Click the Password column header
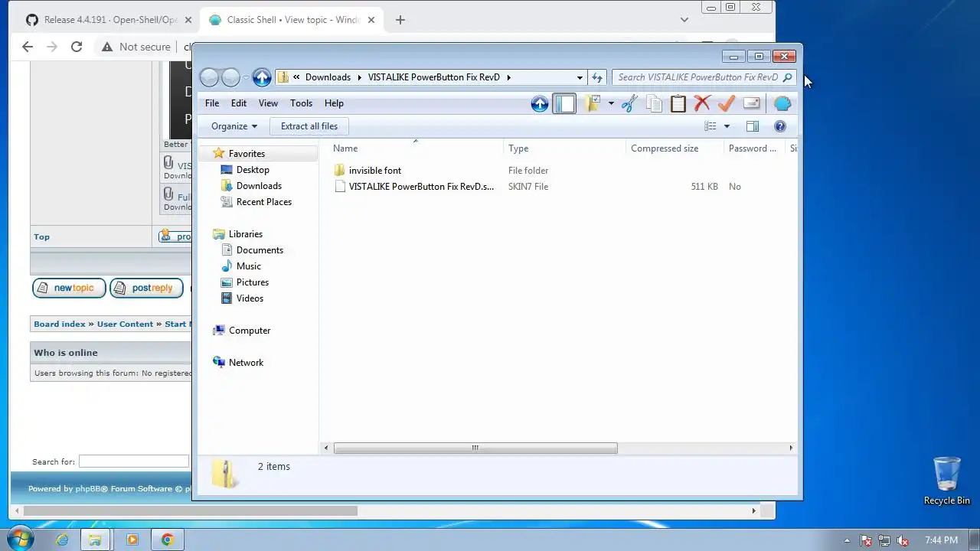Screen dimensions: 980x551 pos(754,148)
